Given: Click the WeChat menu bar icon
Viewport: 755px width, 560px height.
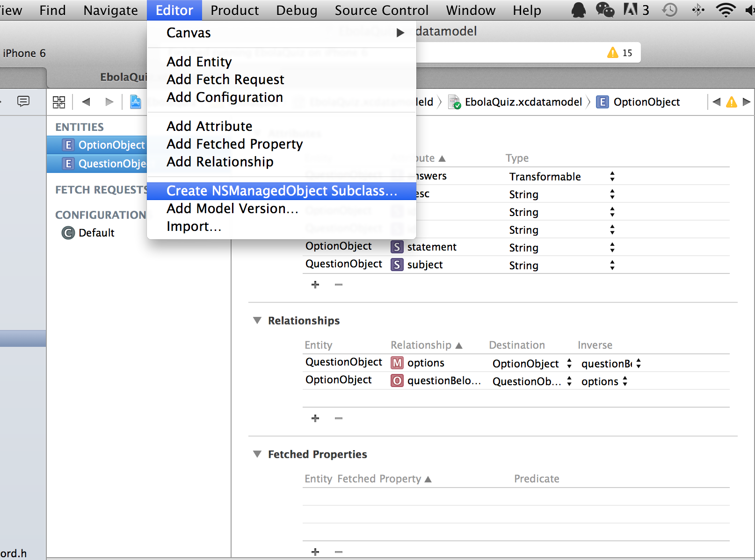Looking at the screenshot, I should [605, 10].
